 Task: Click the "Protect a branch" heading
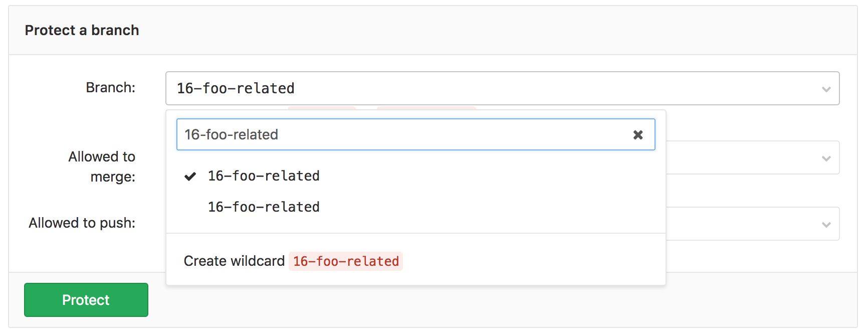pos(82,31)
